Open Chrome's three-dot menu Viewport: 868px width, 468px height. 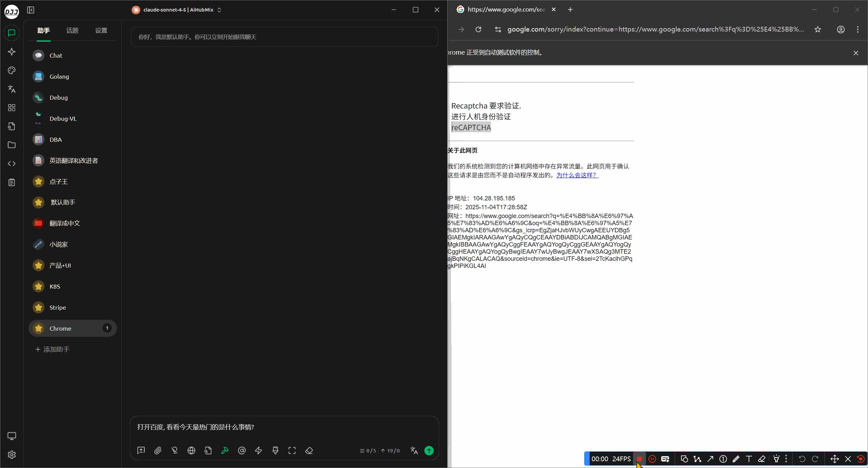click(x=857, y=30)
